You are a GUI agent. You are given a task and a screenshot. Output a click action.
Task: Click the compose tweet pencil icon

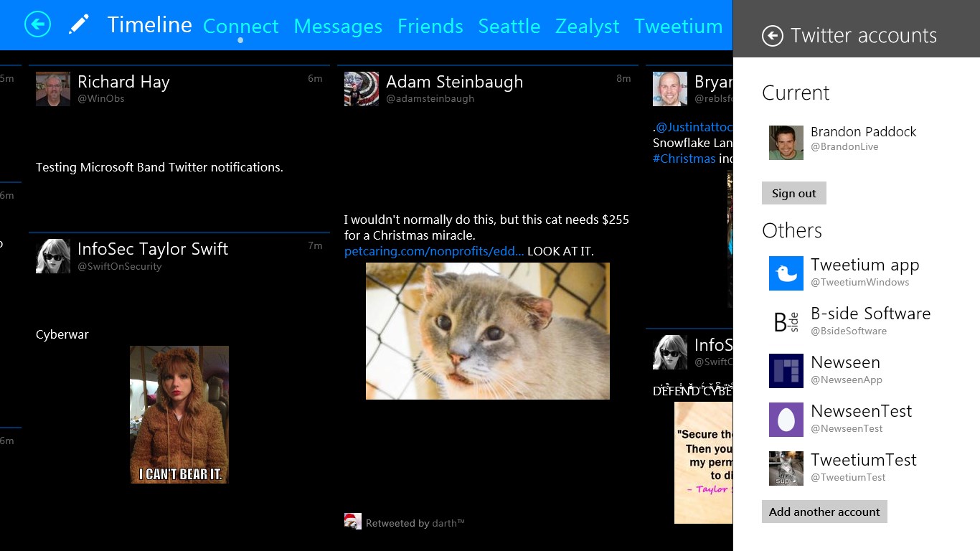[78, 24]
